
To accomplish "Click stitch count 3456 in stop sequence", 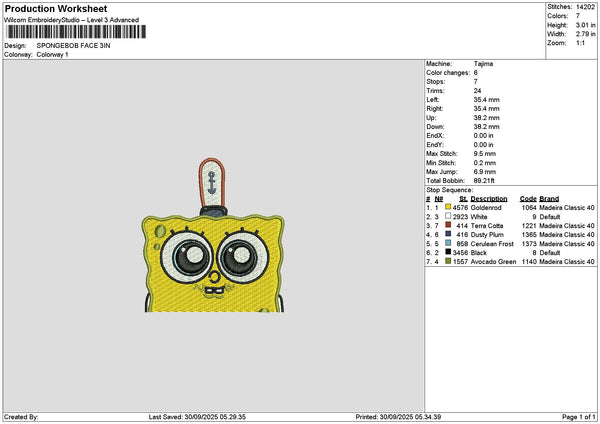I will pos(460,253).
